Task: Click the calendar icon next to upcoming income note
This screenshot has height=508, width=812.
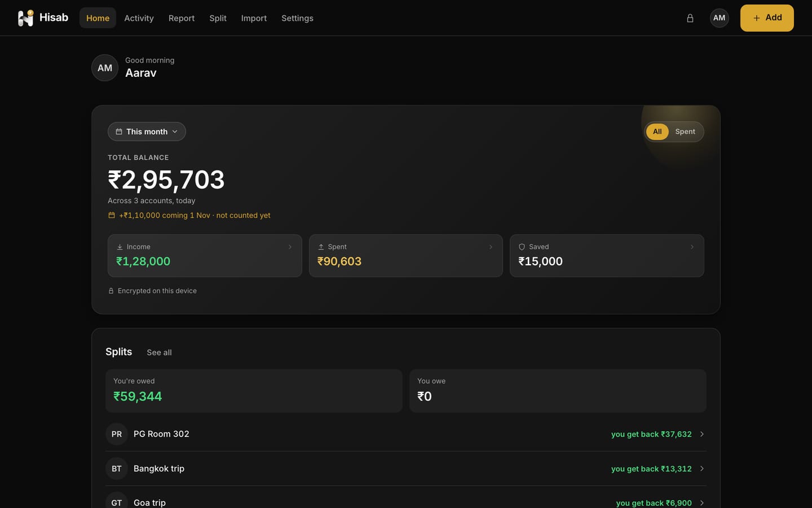Action: pyautogui.click(x=112, y=215)
